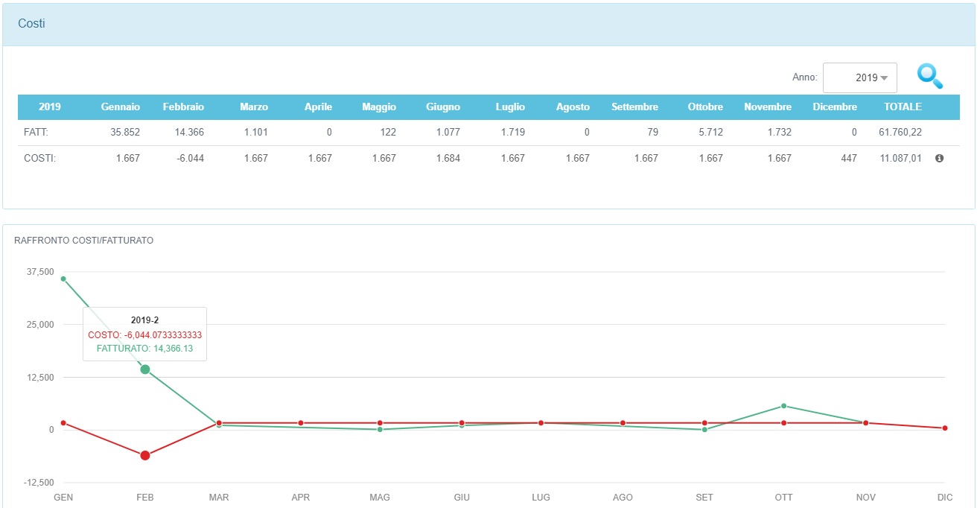Screen dimensions: 980x508
Task: Click the FATT total value 61.760,22
Action: point(900,132)
